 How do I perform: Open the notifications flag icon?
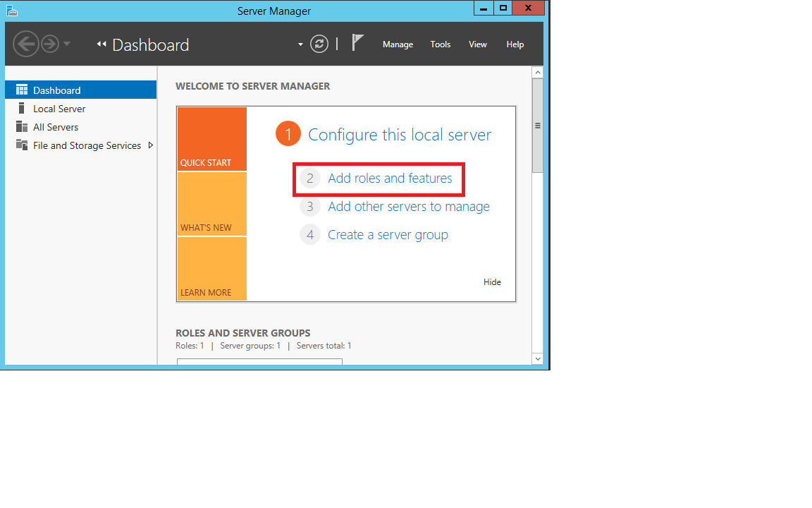click(357, 42)
